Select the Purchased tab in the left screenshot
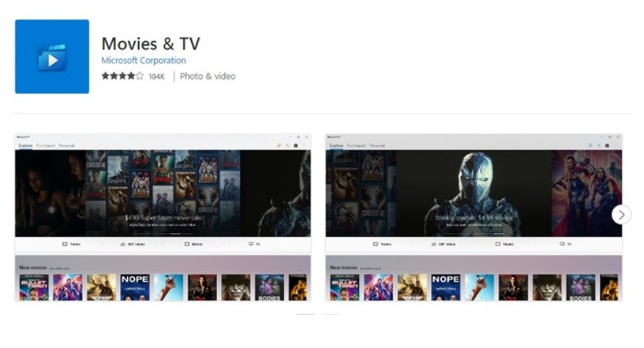The height and width of the screenshot is (348, 644). tap(46, 146)
